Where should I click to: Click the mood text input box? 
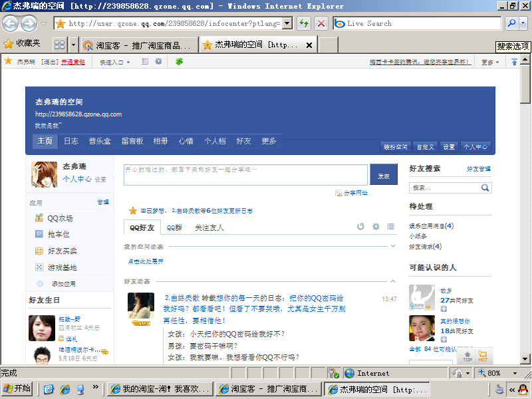[245, 175]
